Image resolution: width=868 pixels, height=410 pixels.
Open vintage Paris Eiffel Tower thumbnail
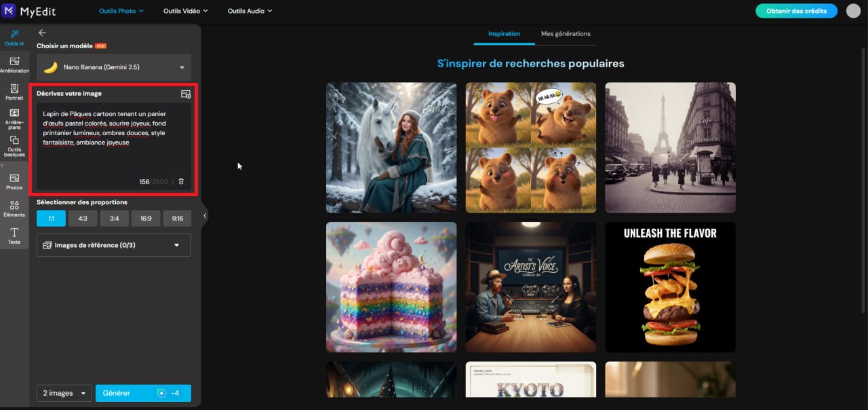(x=670, y=147)
